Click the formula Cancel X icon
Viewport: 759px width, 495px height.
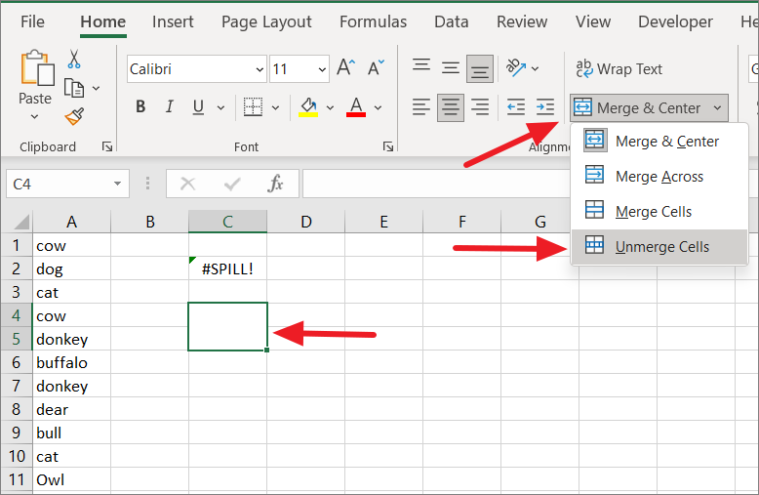[x=187, y=183]
